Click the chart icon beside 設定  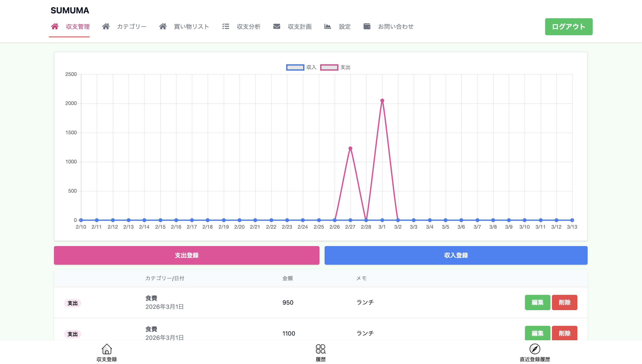(x=328, y=26)
